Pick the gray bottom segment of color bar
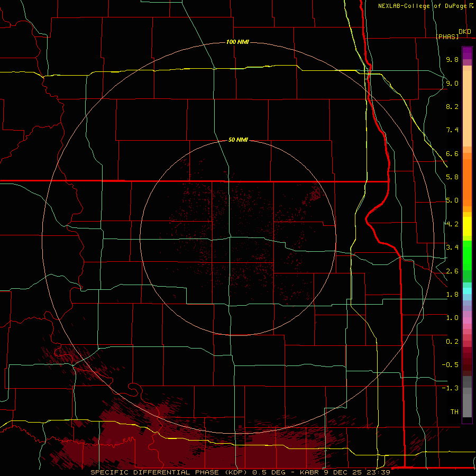This screenshot has height=476, width=476. point(467,406)
